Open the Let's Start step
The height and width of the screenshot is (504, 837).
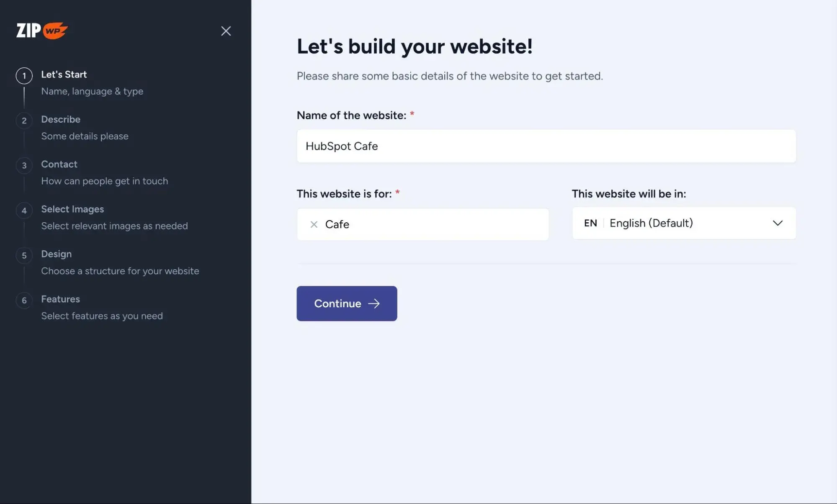[x=64, y=75]
